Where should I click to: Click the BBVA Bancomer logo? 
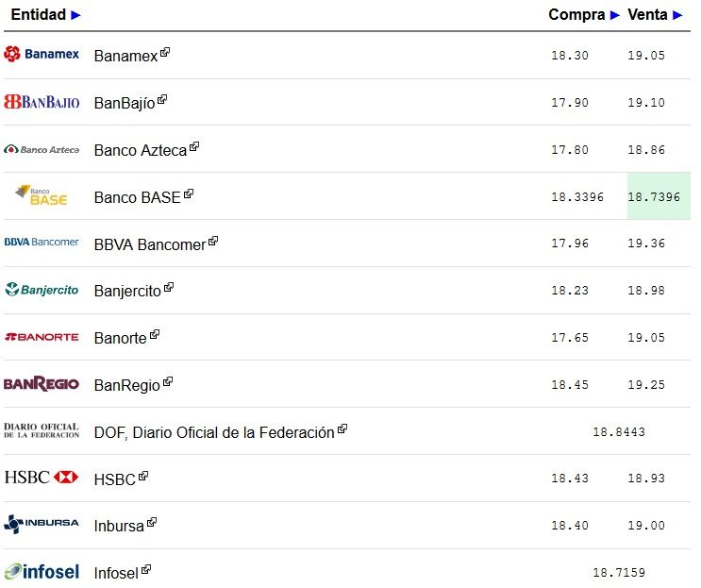click(x=42, y=242)
